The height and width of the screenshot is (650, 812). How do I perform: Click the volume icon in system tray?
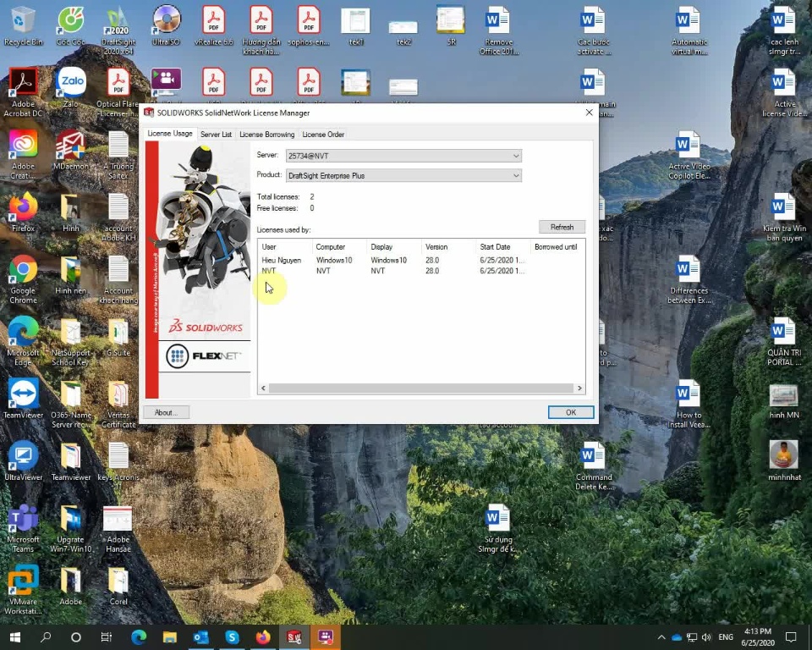(x=706, y=637)
